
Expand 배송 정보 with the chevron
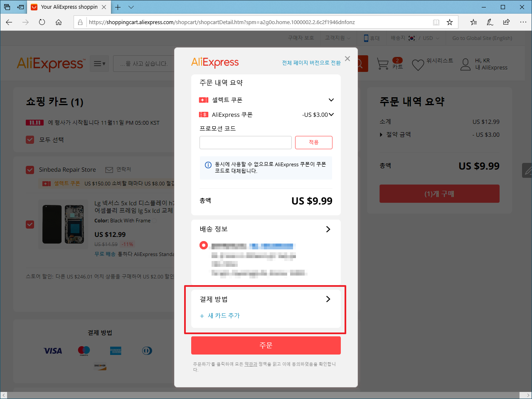pos(328,229)
